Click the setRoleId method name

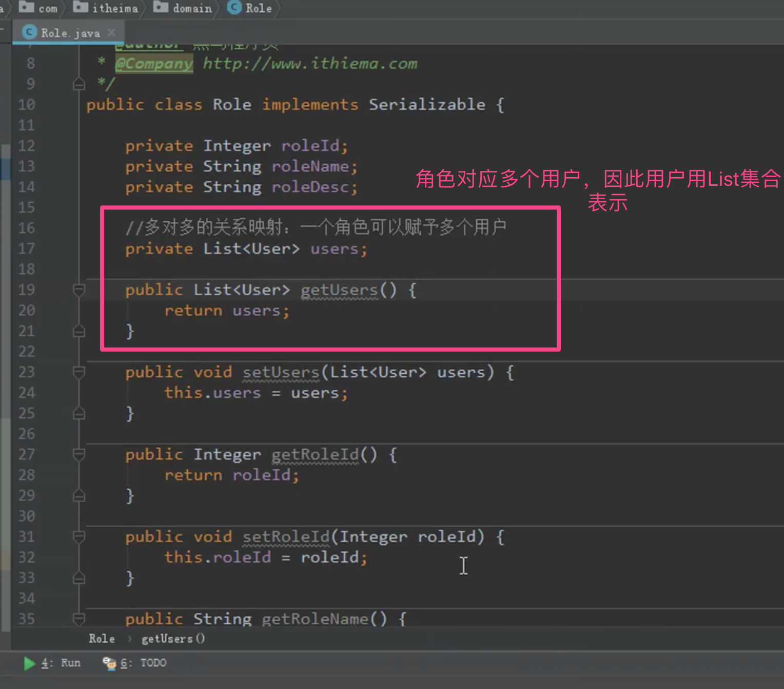(286, 537)
